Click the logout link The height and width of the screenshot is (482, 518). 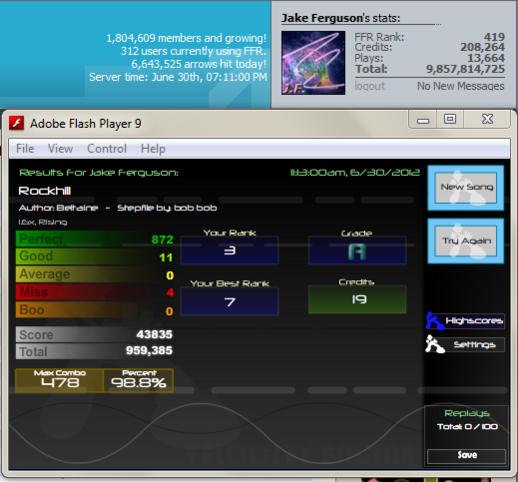click(x=369, y=86)
